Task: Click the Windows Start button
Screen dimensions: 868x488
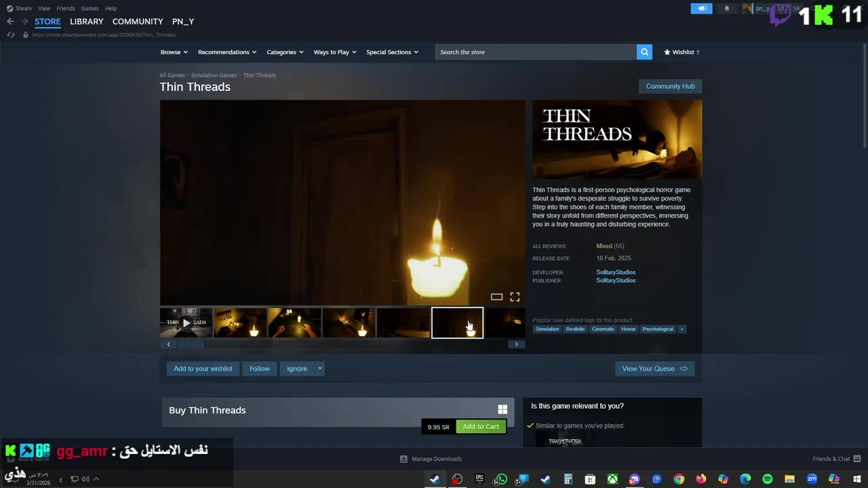Action: (856, 479)
